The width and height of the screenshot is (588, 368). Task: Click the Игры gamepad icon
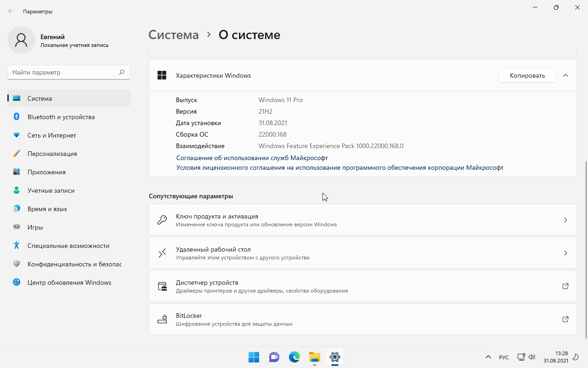click(17, 227)
